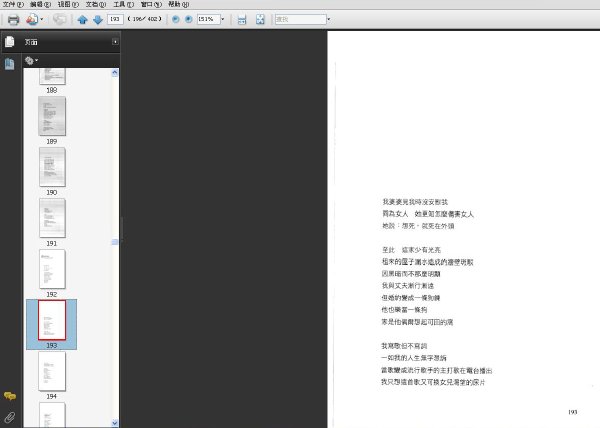Click the first poem line in document
The width and height of the screenshot is (600, 428).
point(415,202)
